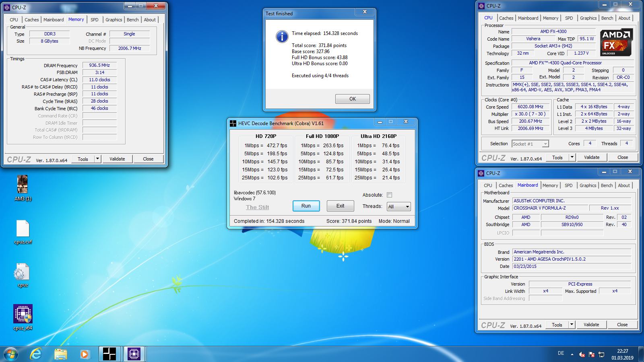Click Validate in Mainboard CPU-Z window
The width and height of the screenshot is (644, 362).
pos(591,325)
